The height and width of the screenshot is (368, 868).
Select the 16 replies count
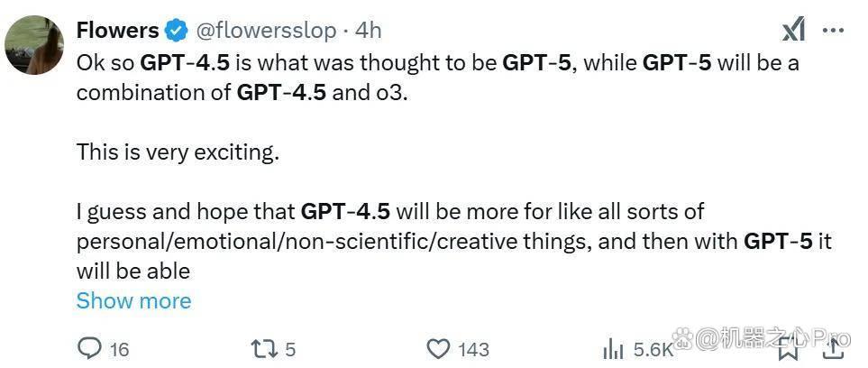(x=119, y=350)
